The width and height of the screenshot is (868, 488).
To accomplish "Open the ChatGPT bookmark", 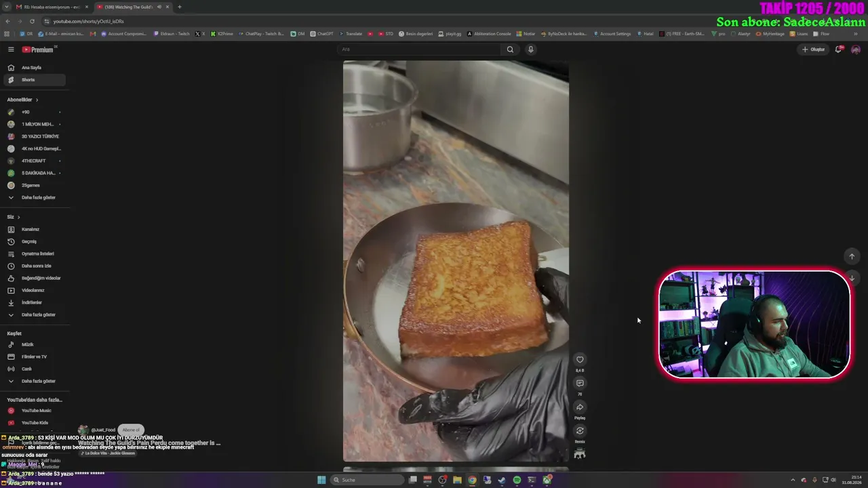I will coord(322,34).
